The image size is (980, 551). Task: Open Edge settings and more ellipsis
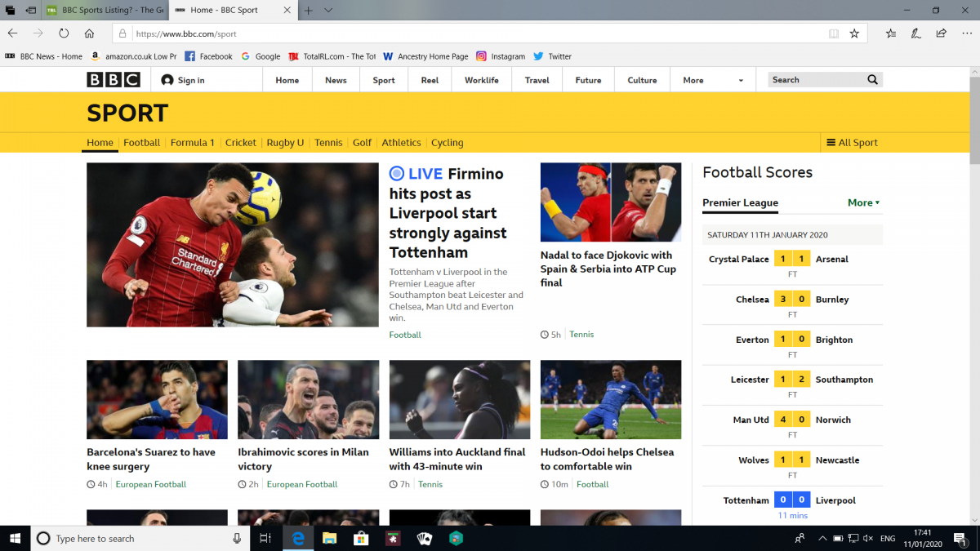[965, 33]
